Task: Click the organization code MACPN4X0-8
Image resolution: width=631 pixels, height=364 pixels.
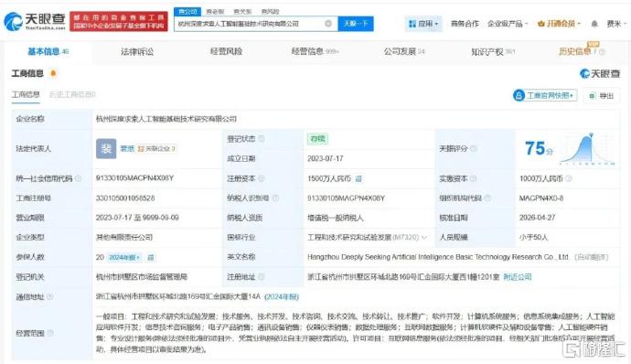Action: [541, 198]
